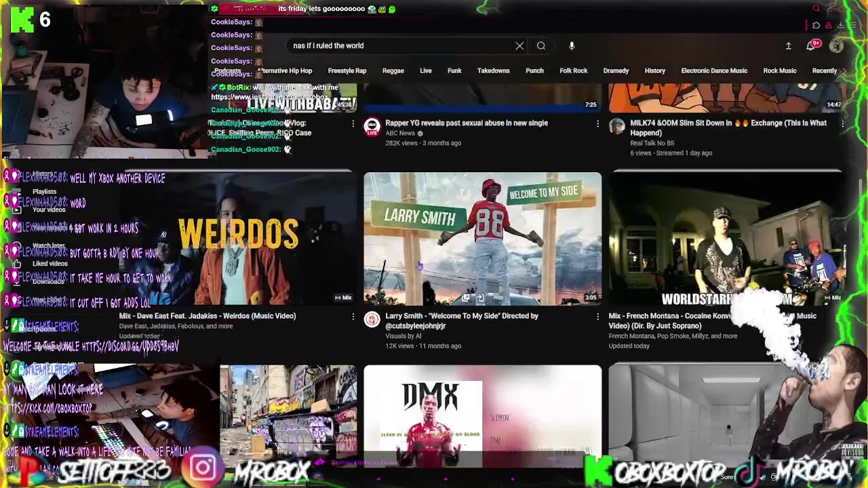This screenshot has width=868, height=488.
Task: Select the Rock Music filter chip
Action: point(779,70)
